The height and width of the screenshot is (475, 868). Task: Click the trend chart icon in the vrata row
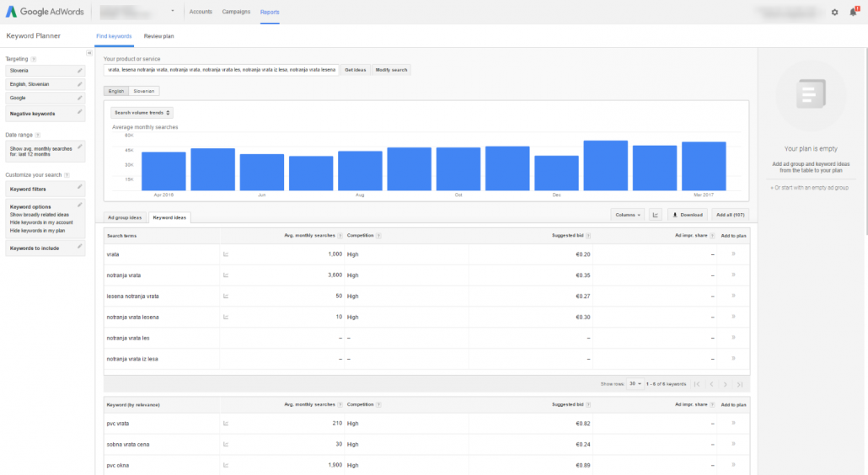click(x=225, y=254)
